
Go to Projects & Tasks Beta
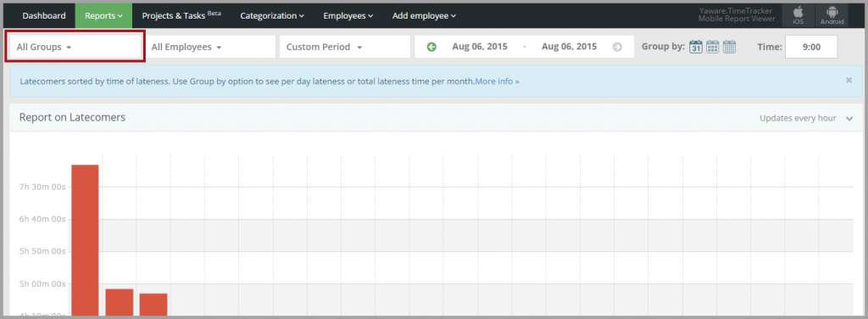181,15
